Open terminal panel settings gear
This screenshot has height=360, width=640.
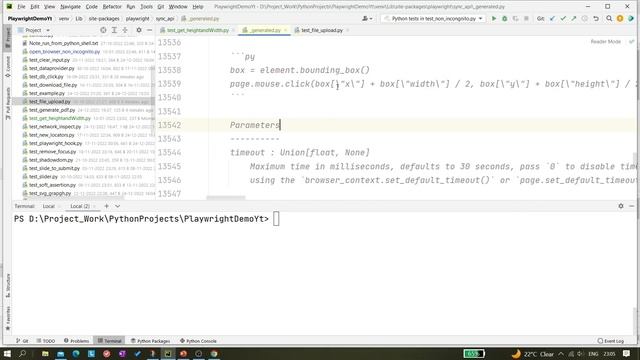click(x=621, y=206)
